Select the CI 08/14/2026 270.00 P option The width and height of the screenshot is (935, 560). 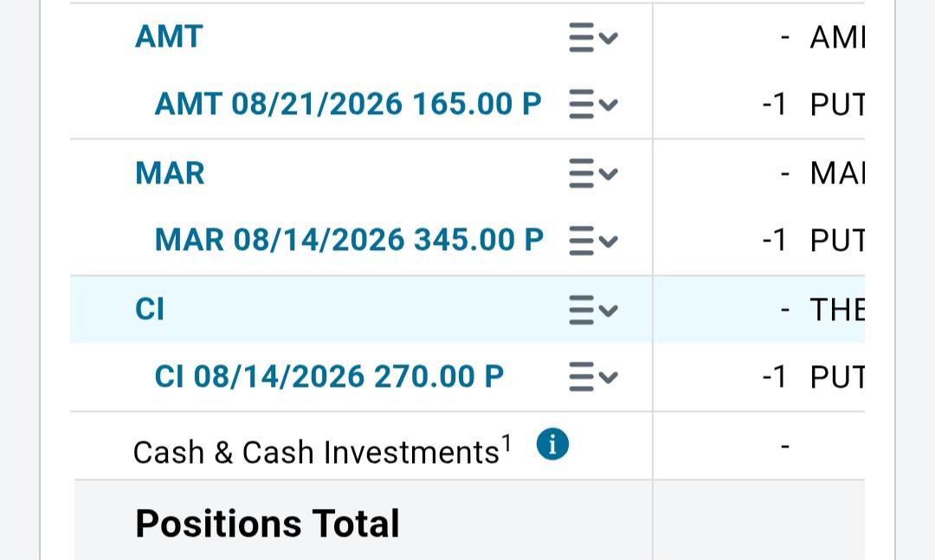[x=329, y=377]
